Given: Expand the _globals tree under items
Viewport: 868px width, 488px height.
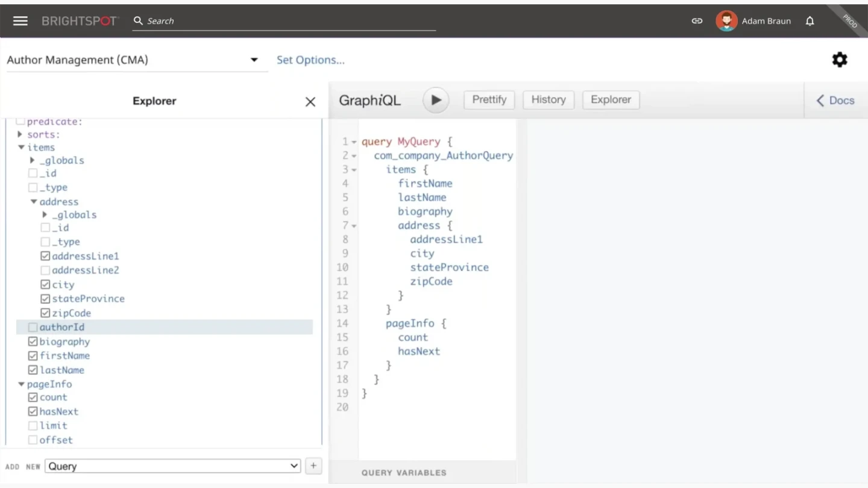Looking at the screenshot, I should point(32,160).
